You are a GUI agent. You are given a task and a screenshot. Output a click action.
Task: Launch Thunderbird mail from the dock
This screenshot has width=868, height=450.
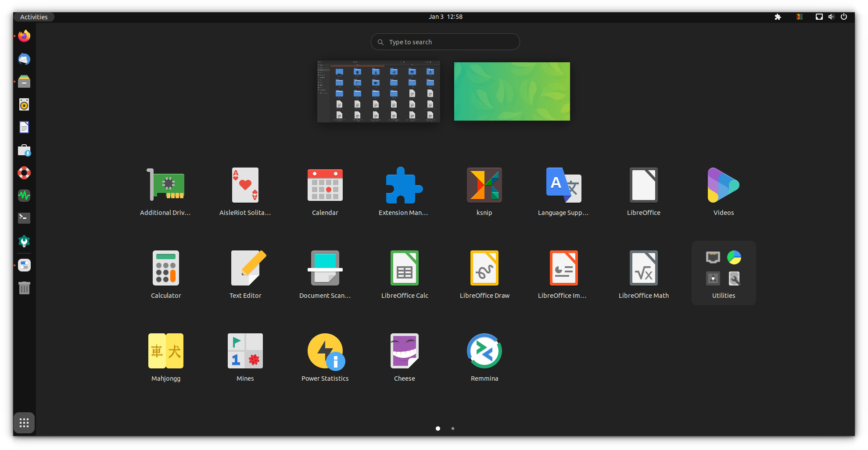coord(24,59)
